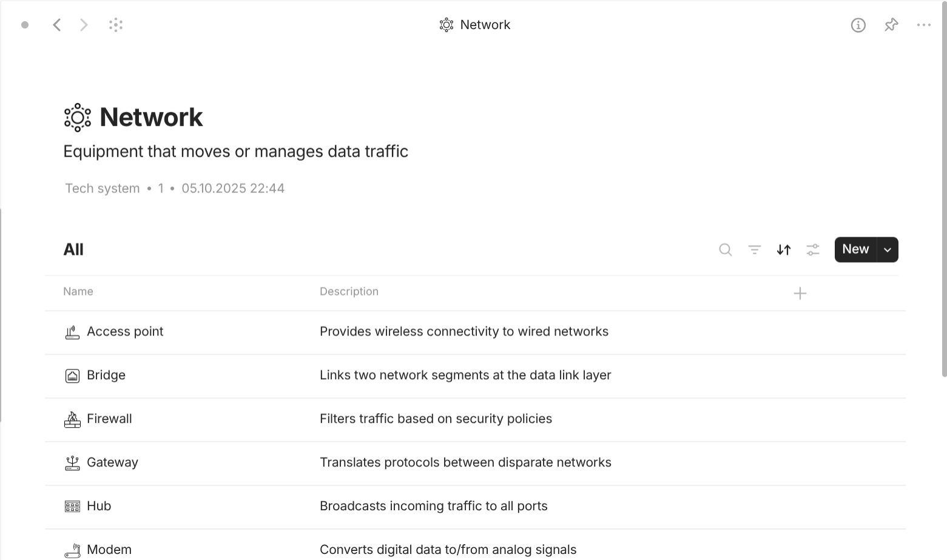
Task: Toggle the sort order arrows
Action: pyautogui.click(x=784, y=249)
